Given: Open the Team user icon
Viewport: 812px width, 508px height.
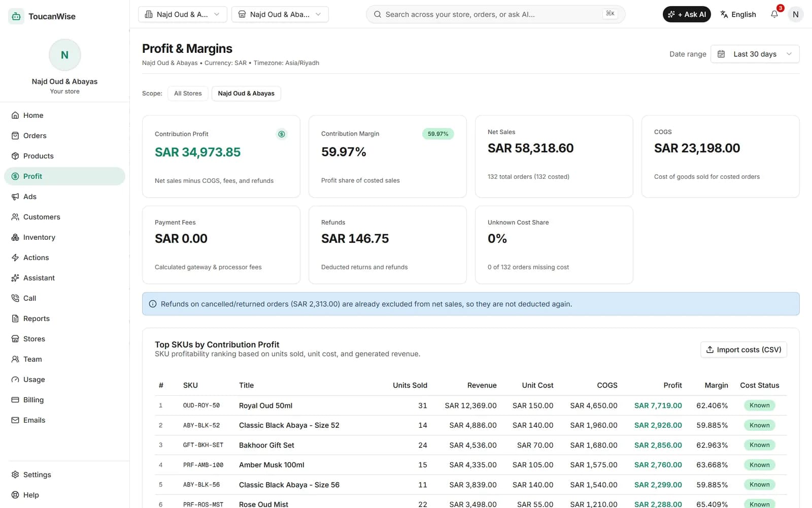Looking at the screenshot, I should click(x=15, y=359).
